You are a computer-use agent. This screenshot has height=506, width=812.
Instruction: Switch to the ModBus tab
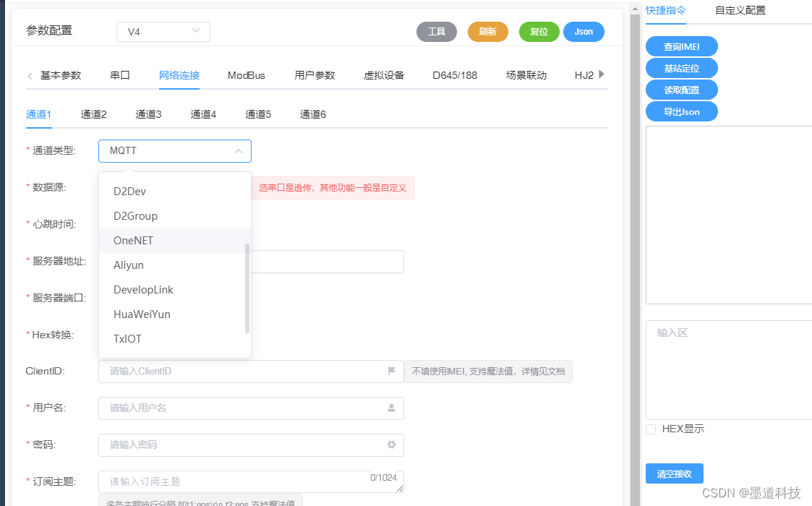click(248, 74)
